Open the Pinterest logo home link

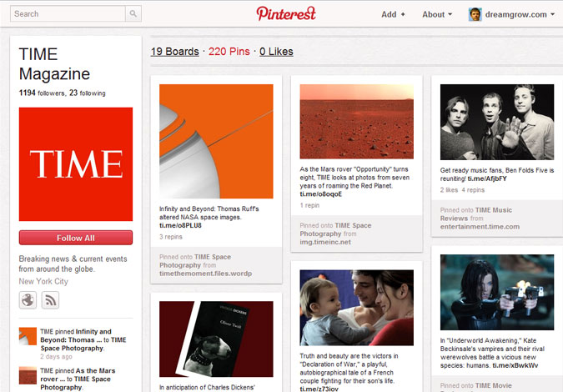click(286, 13)
